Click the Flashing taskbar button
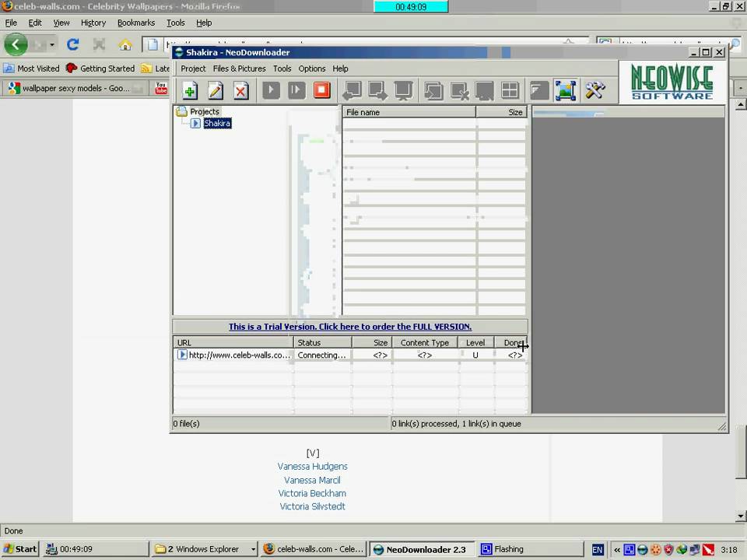This screenshot has height=560, width=747. 530,549
